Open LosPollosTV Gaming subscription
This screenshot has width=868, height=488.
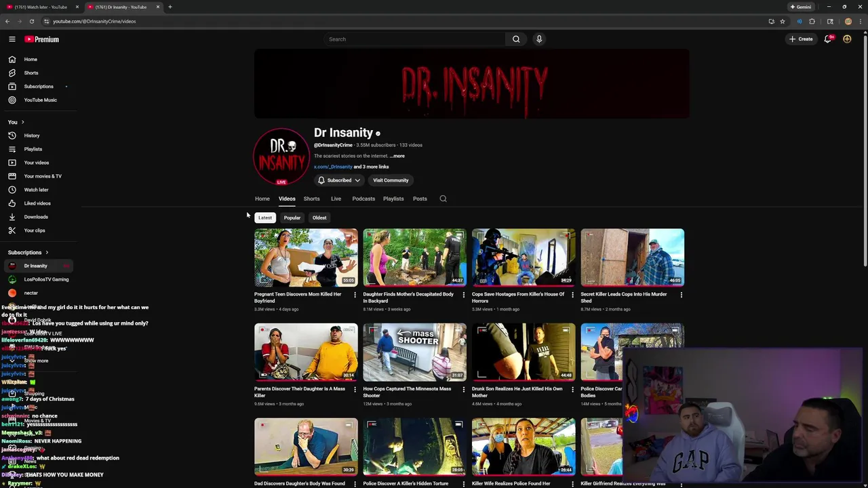[x=39, y=279]
